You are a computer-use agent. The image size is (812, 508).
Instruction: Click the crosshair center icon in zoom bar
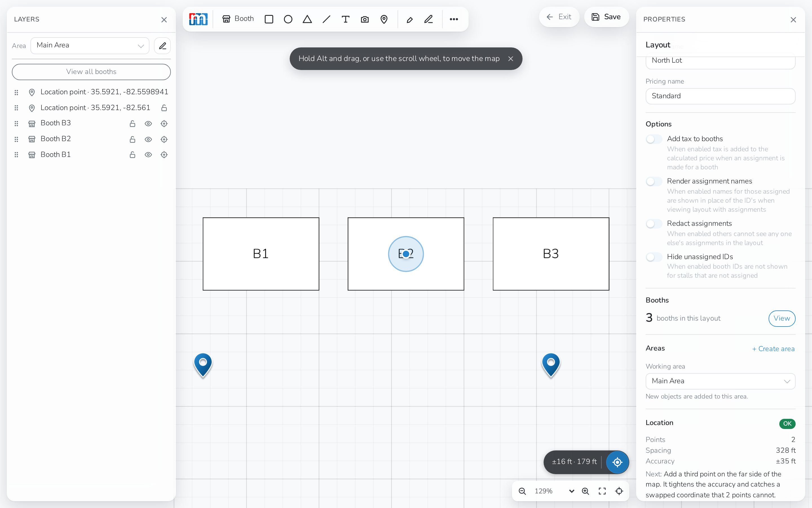pyautogui.click(x=619, y=491)
